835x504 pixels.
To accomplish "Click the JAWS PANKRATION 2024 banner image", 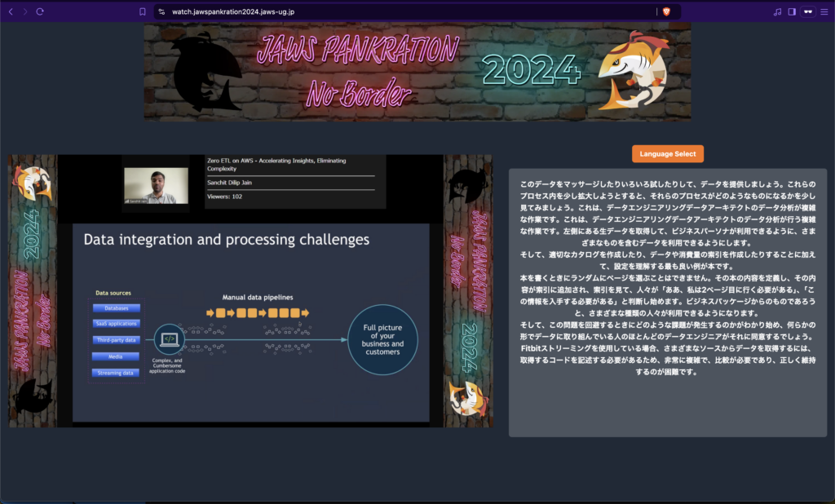I will (x=417, y=72).
